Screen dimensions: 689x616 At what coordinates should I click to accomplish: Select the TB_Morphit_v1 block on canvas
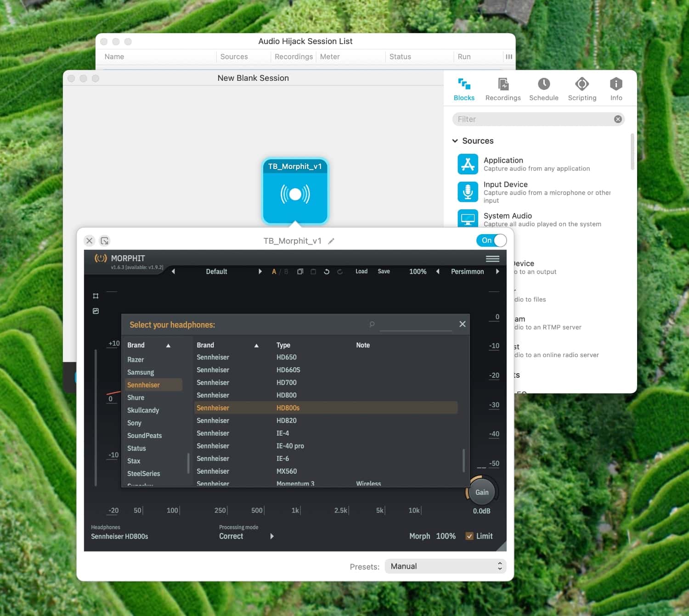point(295,191)
